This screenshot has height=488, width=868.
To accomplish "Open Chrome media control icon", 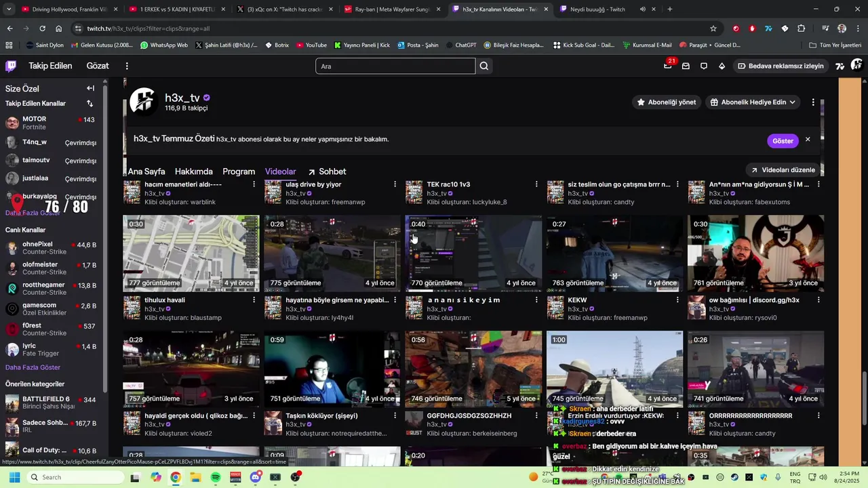I will (x=825, y=28).
